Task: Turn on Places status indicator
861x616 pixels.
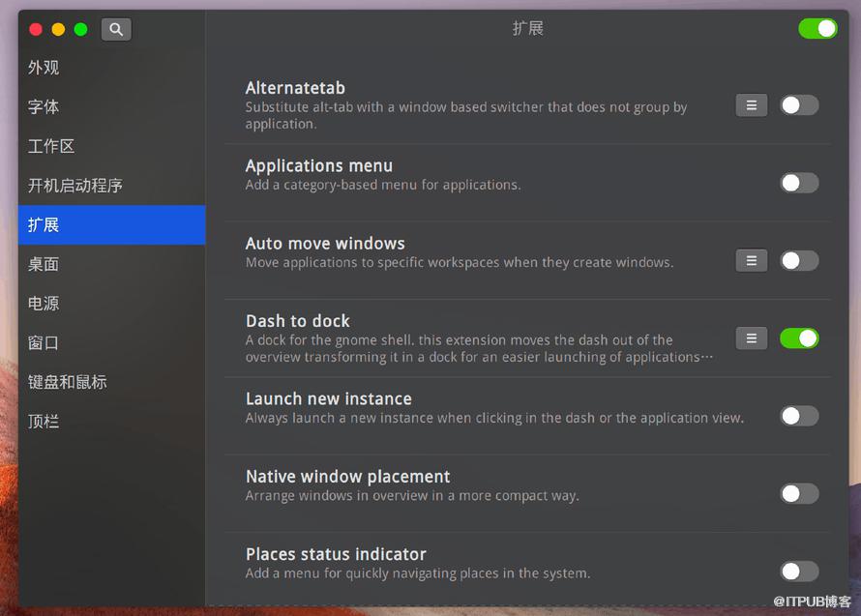Action: pos(799,572)
